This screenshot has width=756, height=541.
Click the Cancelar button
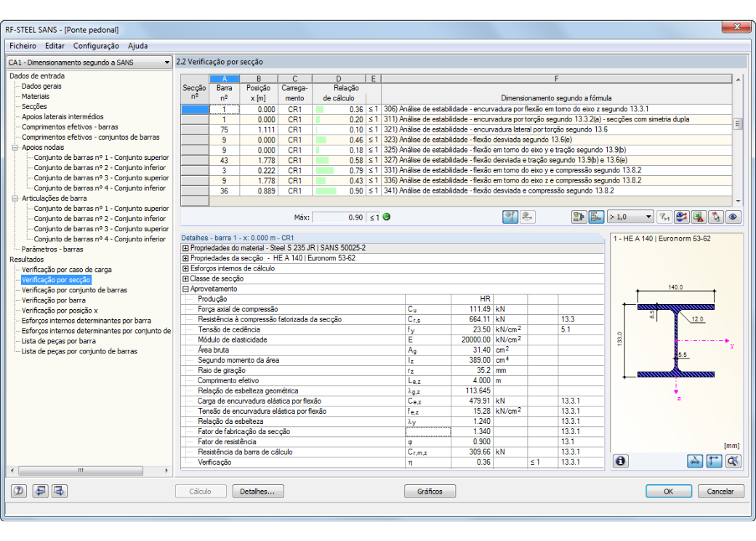point(720,492)
